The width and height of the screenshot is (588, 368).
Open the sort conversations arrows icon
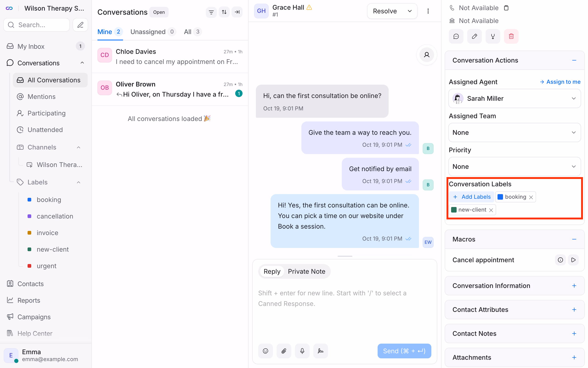point(224,12)
